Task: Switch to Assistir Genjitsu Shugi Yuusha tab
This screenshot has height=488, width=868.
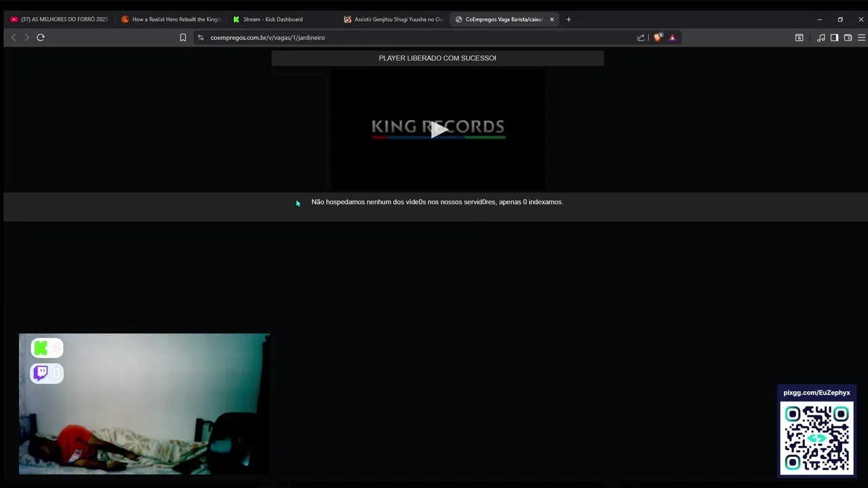Action: [x=393, y=19]
